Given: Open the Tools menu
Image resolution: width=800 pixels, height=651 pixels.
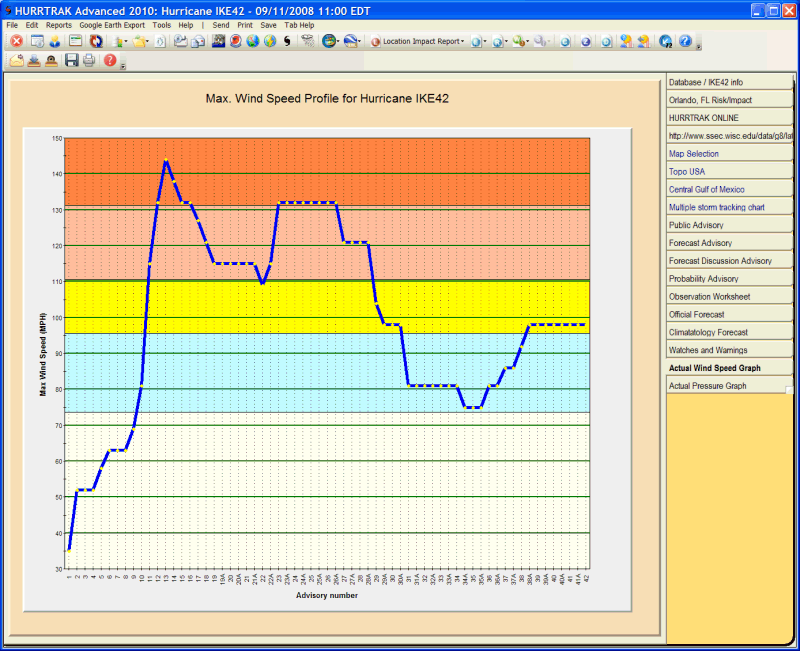Looking at the screenshot, I should click(x=161, y=25).
